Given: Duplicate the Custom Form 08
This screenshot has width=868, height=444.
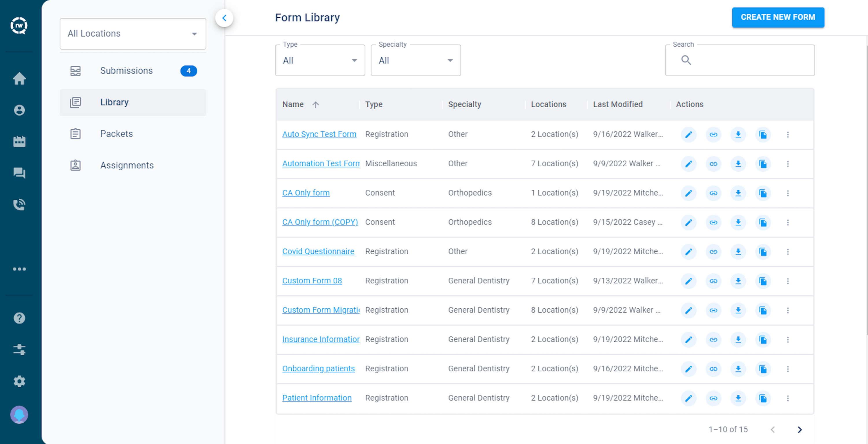Looking at the screenshot, I should click(x=763, y=281).
